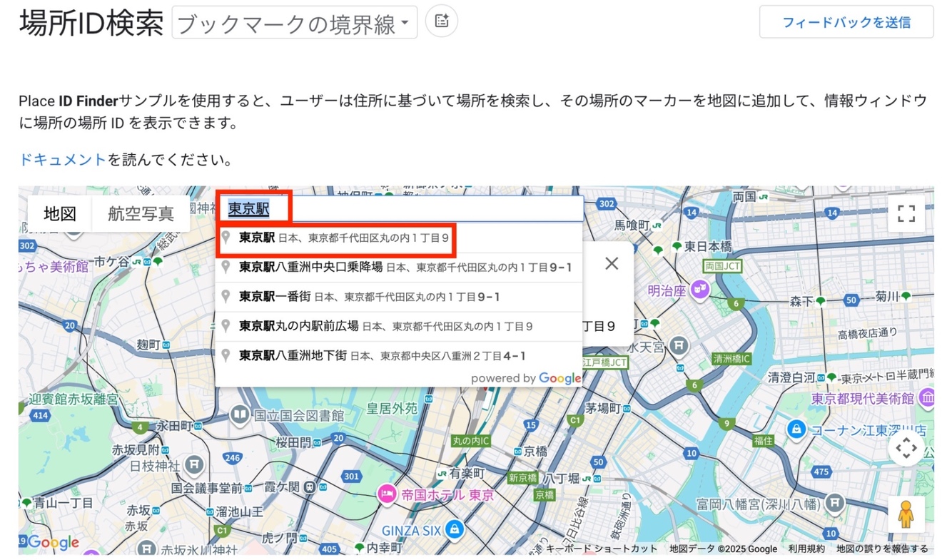The height and width of the screenshot is (560, 942).
Task: Click the 桜田門 station label
Action: (294, 442)
